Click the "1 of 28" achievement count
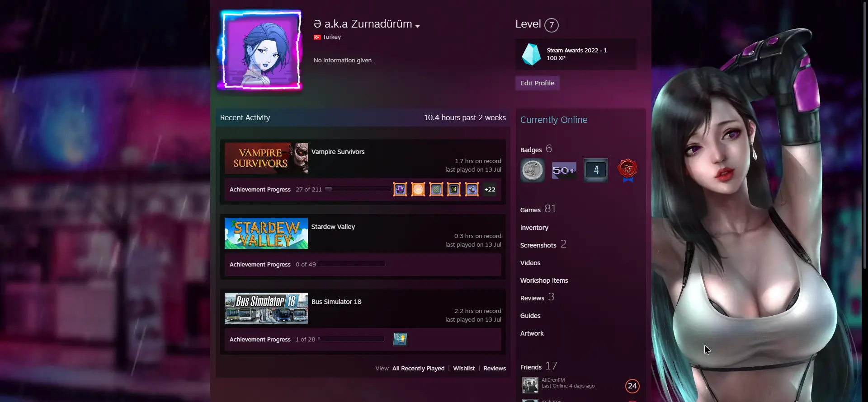868x402 pixels. (x=305, y=340)
